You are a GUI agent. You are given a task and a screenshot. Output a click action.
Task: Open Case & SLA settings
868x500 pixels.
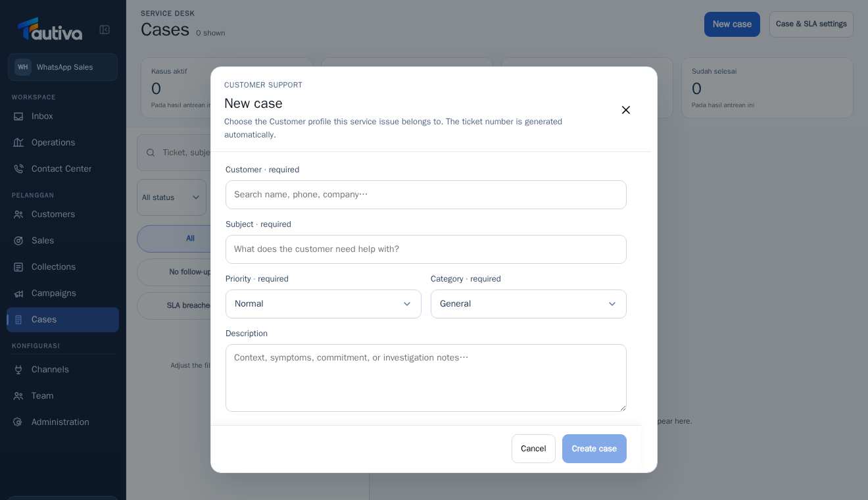(811, 24)
